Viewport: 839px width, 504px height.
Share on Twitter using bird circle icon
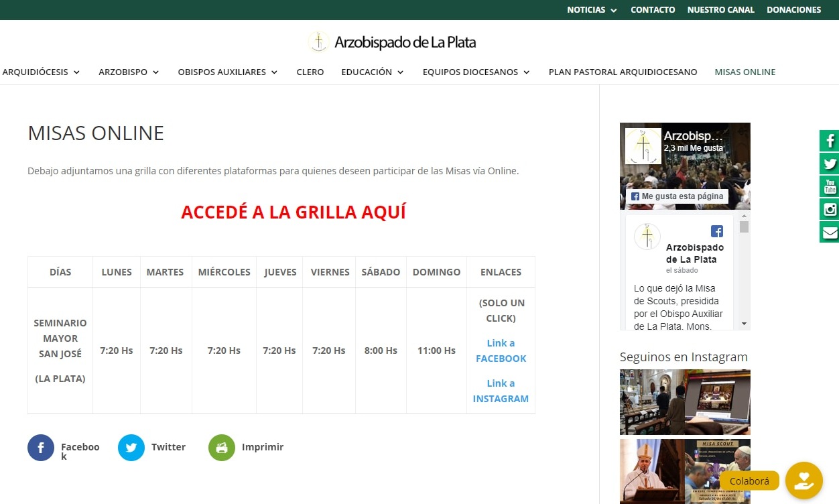131,448
